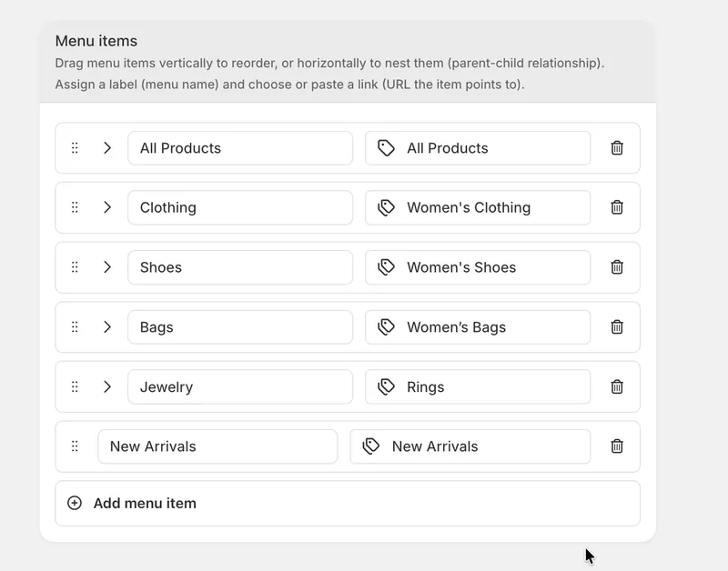Grab drag handle of Clothing row

pyautogui.click(x=75, y=207)
